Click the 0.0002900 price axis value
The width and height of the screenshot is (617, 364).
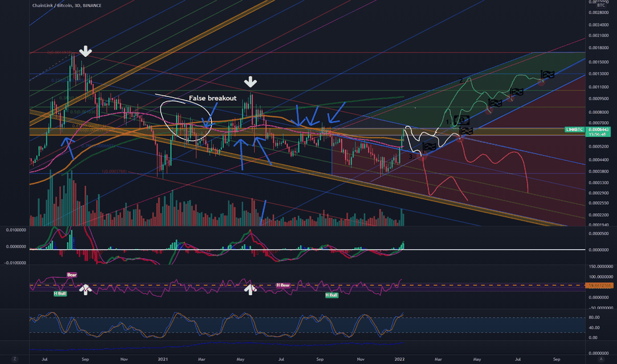pos(598,193)
